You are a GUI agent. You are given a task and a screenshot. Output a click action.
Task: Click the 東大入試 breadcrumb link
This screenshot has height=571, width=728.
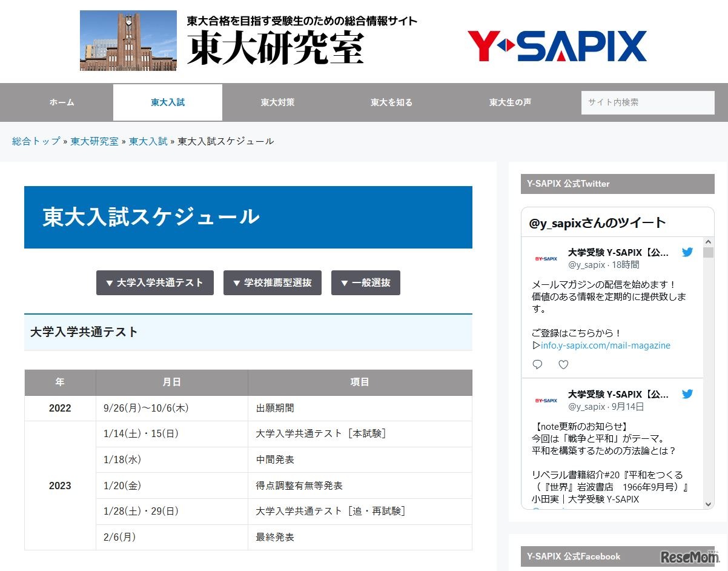coord(148,141)
